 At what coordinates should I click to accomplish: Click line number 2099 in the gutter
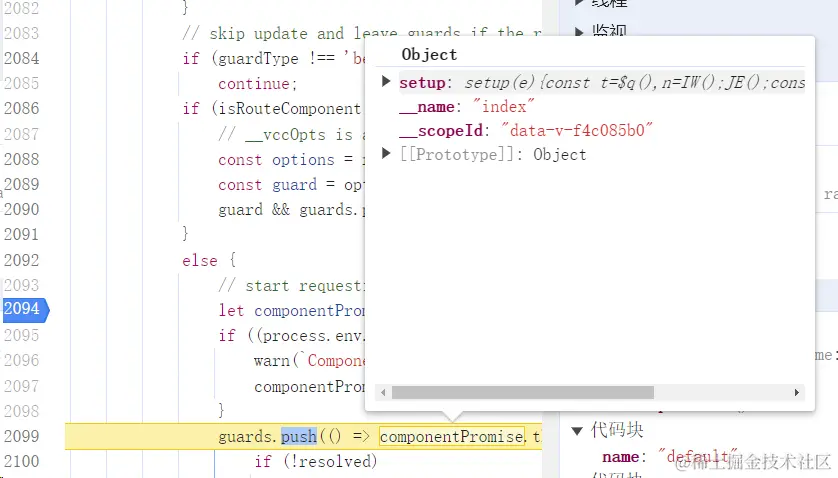(x=21, y=436)
